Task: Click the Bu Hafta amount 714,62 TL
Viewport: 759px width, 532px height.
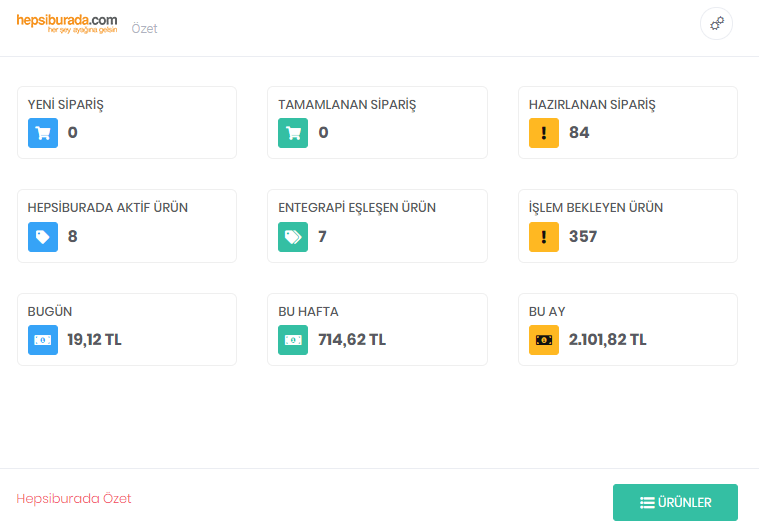Action: point(352,340)
